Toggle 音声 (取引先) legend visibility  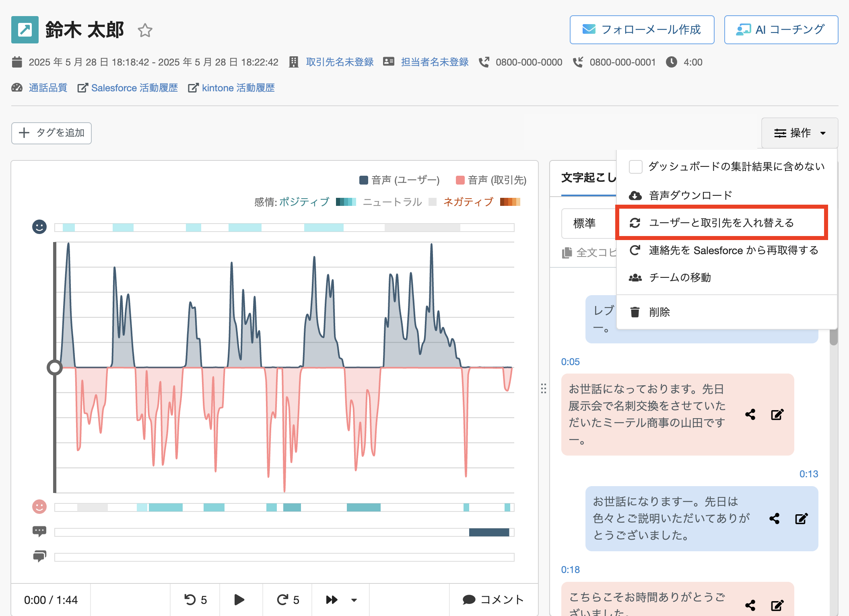pos(491,180)
